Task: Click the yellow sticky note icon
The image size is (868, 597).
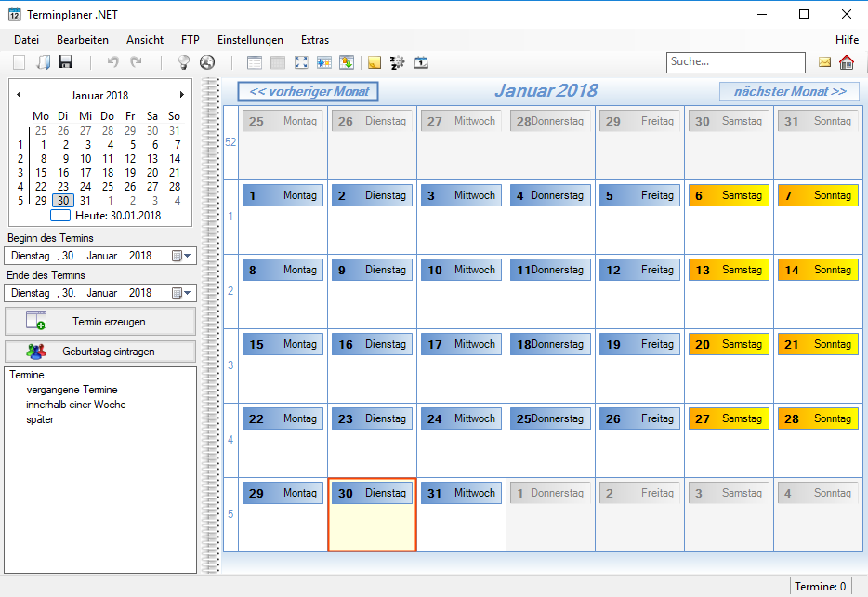Action: click(x=375, y=62)
